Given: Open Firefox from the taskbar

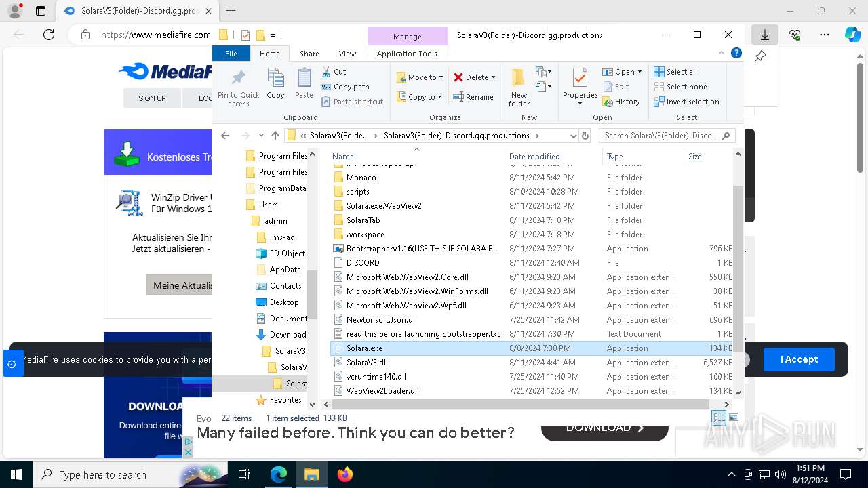Looking at the screenshot, I should tap(344, 474).
